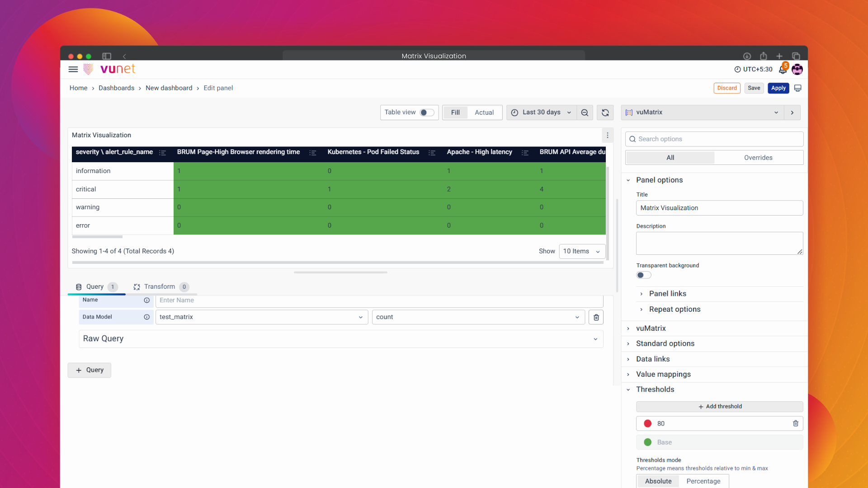Click the Data Model info icon
Image resolution: width=868 pixels, height=488 pixels.
[146, 317]
